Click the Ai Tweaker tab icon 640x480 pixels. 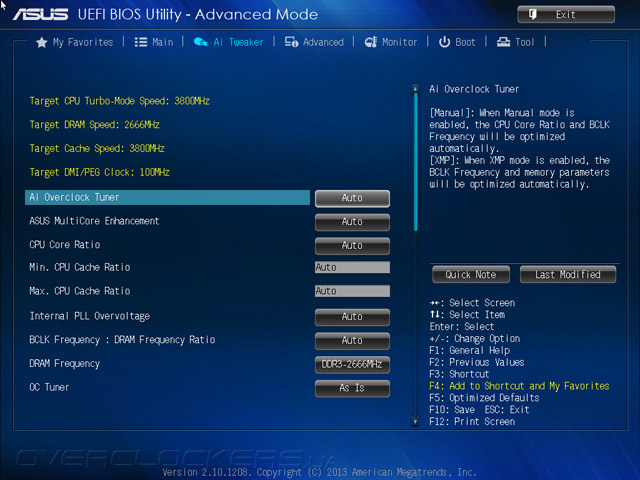click(201, 42)
